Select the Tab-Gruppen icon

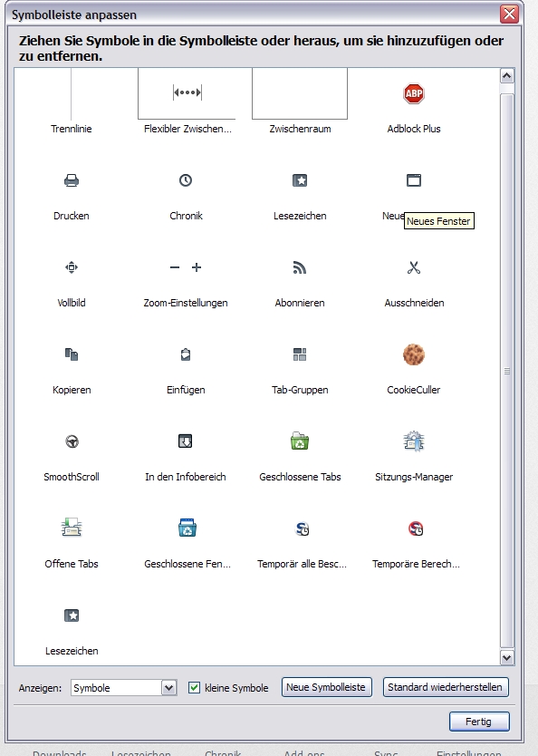click(300, 354)
